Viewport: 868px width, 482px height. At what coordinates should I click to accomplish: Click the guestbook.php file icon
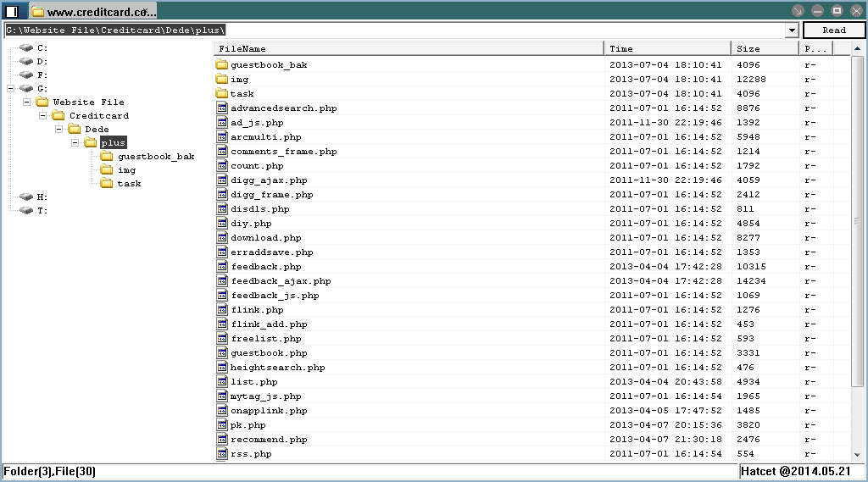coord(222,352)
